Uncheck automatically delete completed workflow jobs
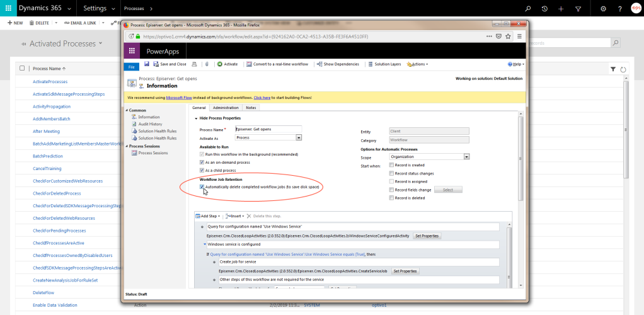644x315 pixels. (202, 186)
